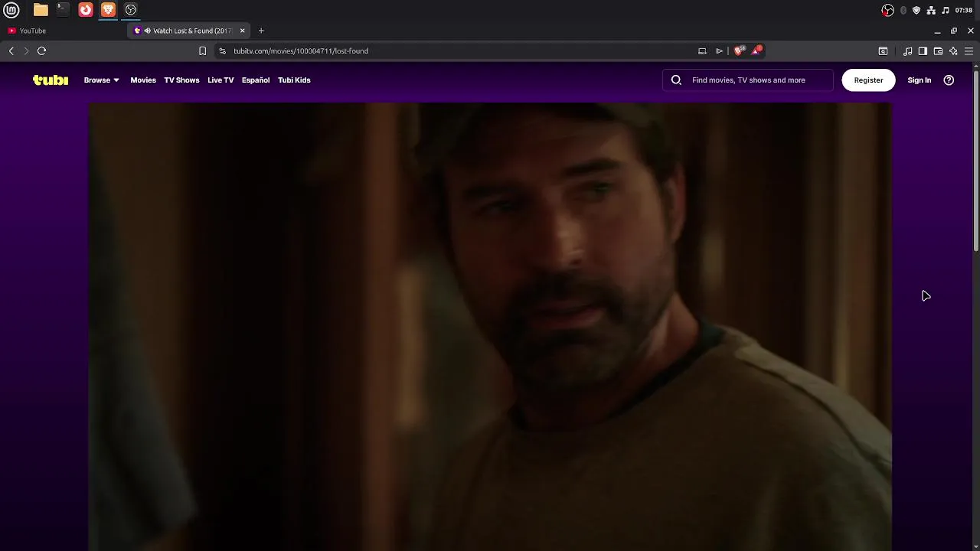Open the Brave hamburger main menu

[969, 51]
